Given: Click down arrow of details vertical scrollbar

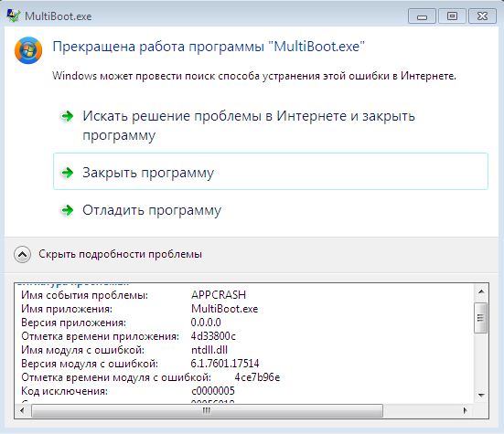Looking at the screenshot, I should point(481,395).
